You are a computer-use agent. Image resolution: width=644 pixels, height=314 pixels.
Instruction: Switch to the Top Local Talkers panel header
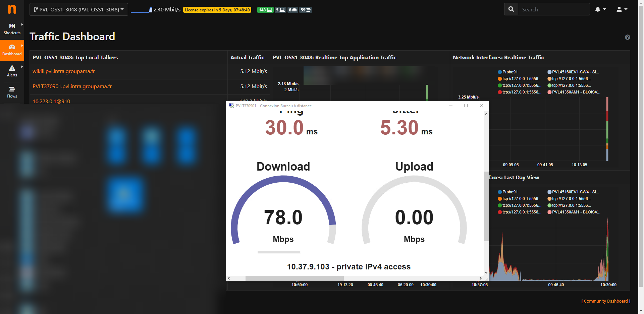point(75,57)
